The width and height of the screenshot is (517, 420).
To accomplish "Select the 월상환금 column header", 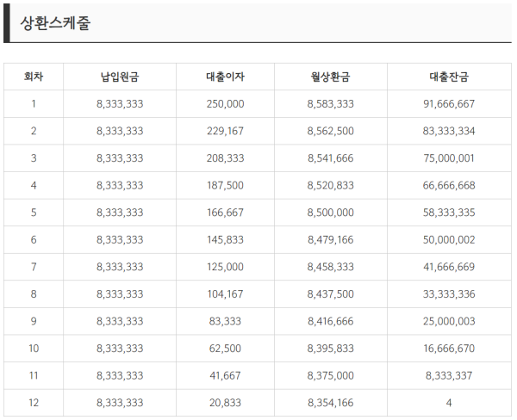I will click(x=330, y=77).
